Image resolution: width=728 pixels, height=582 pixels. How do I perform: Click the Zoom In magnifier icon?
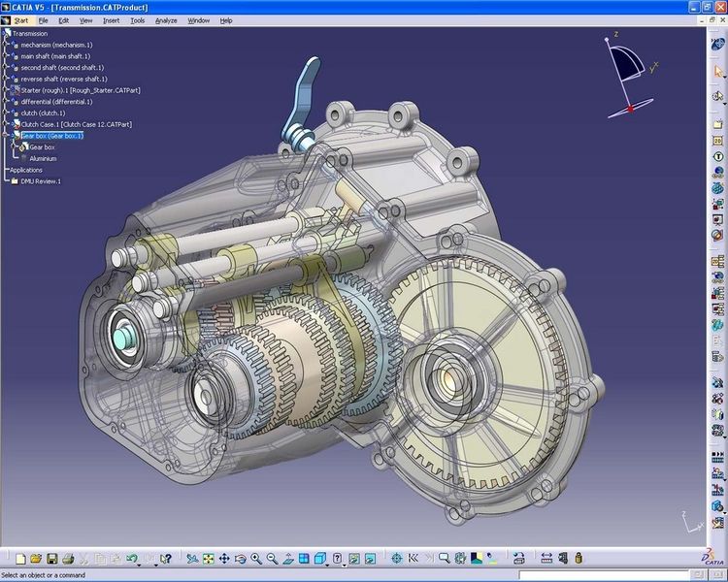256,559
